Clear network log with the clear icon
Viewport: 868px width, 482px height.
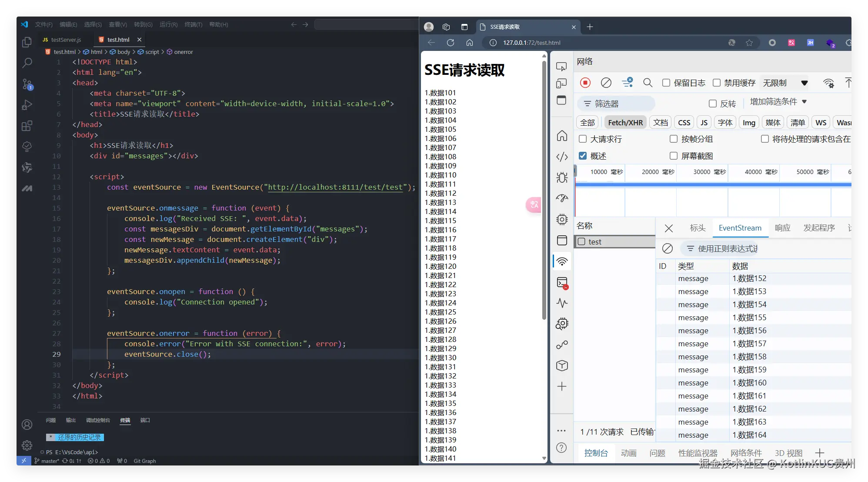[x=606, y=83]
